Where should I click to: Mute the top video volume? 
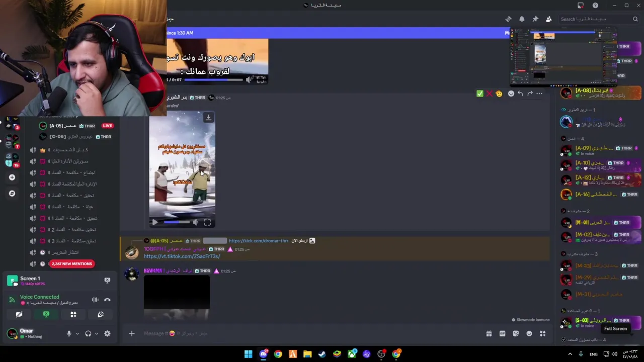[250, 79]
